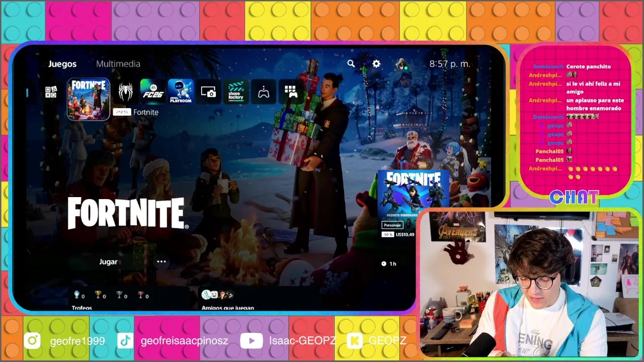
Task: Open the user profile avatar
Action: 401,64
